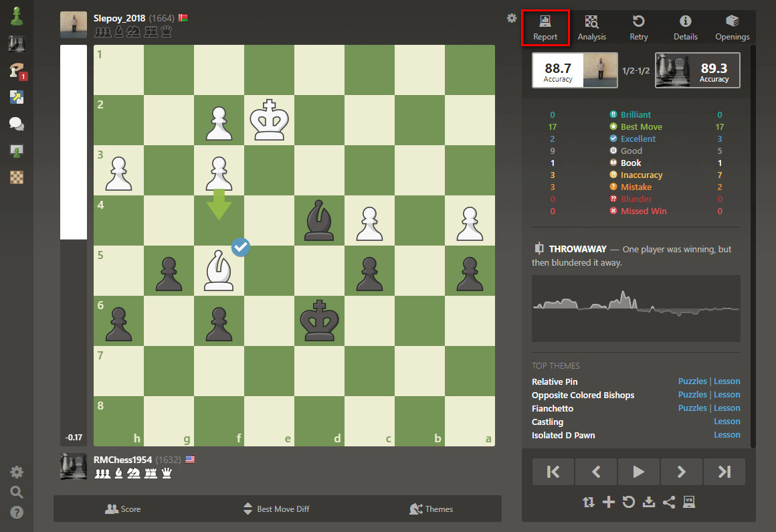776x532 pixels.
Task: Open the Fianchetto lesson link
Action: 727,408
